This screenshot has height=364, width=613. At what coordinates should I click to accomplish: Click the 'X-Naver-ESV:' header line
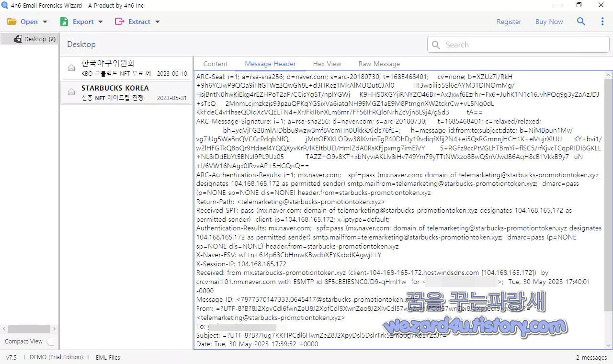point(289,255)
